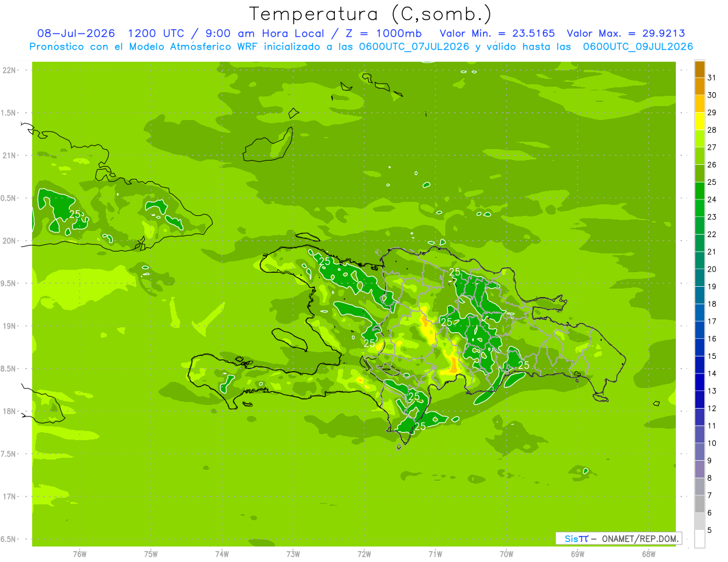Click colorbar value '20'

(x=712, y=269)
